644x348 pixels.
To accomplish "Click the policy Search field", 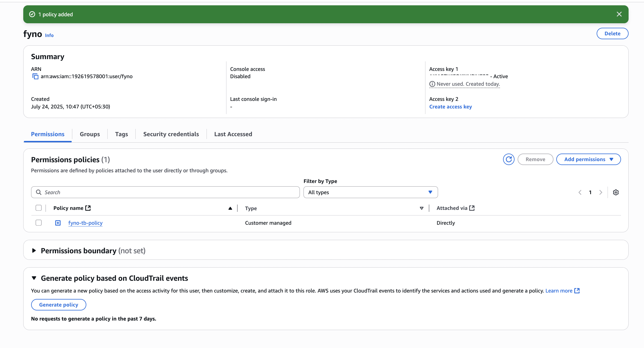I will tap(165, 192).
